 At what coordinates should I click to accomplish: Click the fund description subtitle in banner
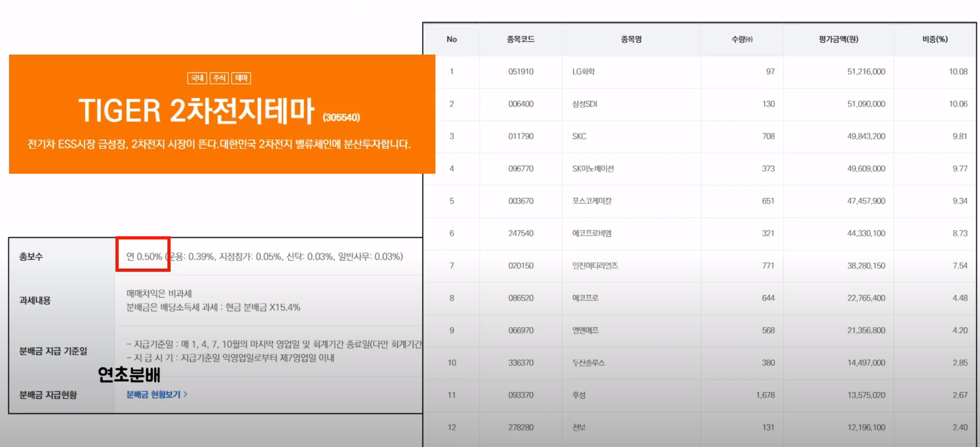click(x=219, y=144)
